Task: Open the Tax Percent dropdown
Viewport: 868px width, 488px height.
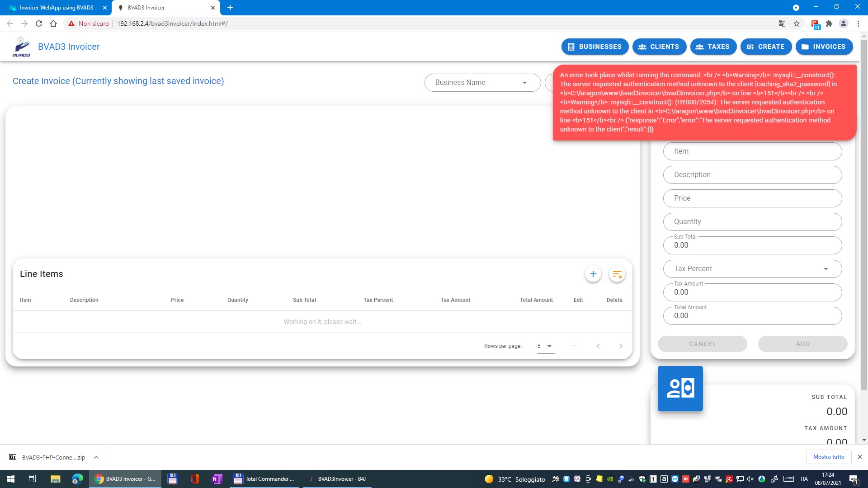Action: point(752,269)
